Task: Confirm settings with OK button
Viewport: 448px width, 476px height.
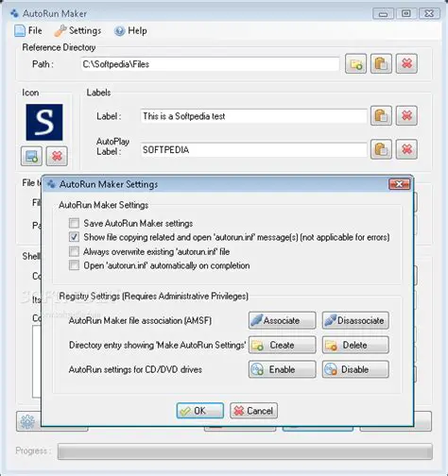Action: click(200, 411)
